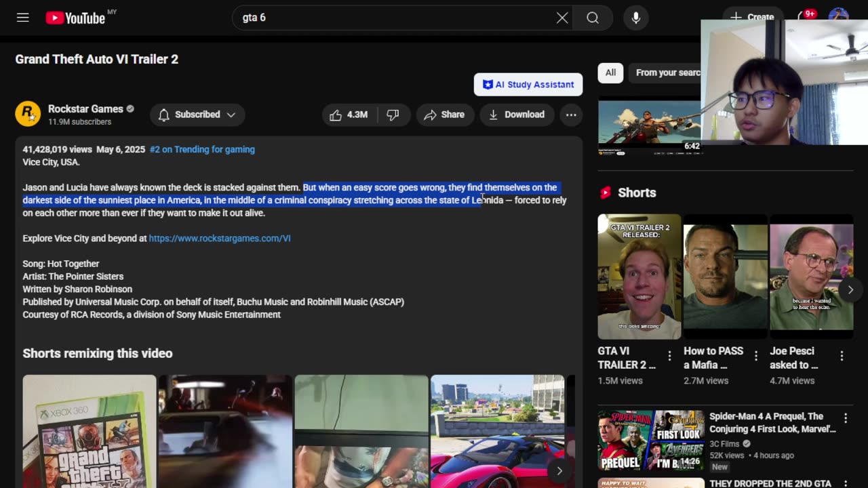Open options for 'Joe Pesci asked to' short

click(x=842, y=356)
